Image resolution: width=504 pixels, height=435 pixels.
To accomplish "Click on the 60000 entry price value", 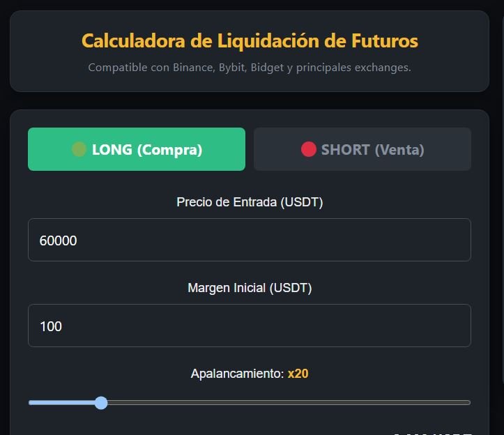I will pyautogui.click(x=58, y=241).
